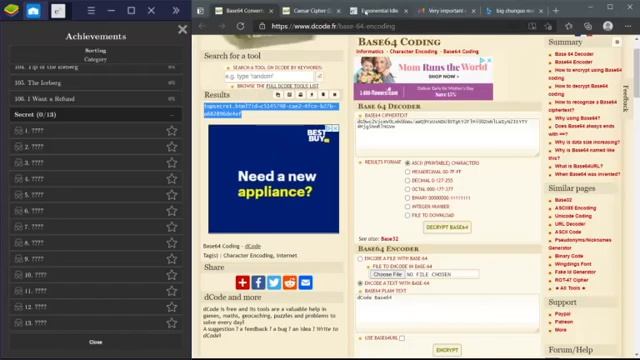The width and height of the screenshot is (640, 360).
Task: Click the Decrypt Base64 button
Action: (447, 227)
